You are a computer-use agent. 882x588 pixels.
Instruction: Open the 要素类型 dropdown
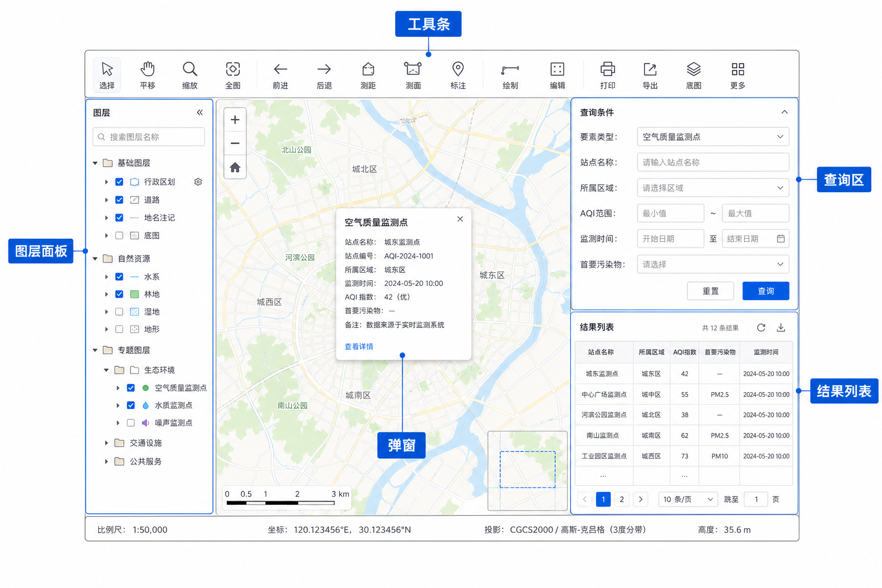coord(713,137)
